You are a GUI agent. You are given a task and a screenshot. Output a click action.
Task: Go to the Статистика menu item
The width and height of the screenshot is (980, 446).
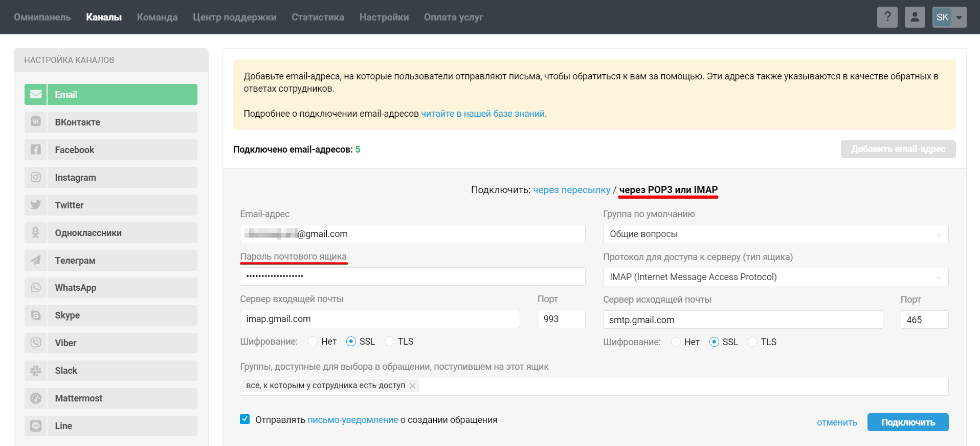click(x=318, y=17)
